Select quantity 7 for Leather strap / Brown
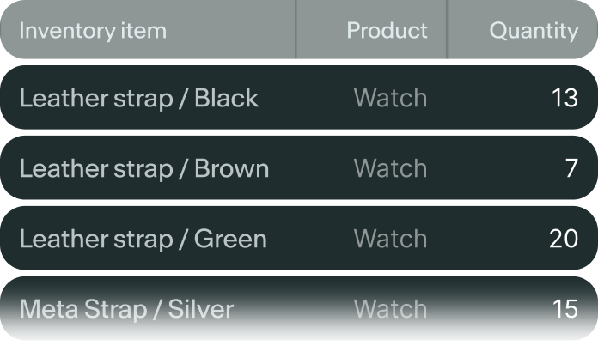 (571, 169)
